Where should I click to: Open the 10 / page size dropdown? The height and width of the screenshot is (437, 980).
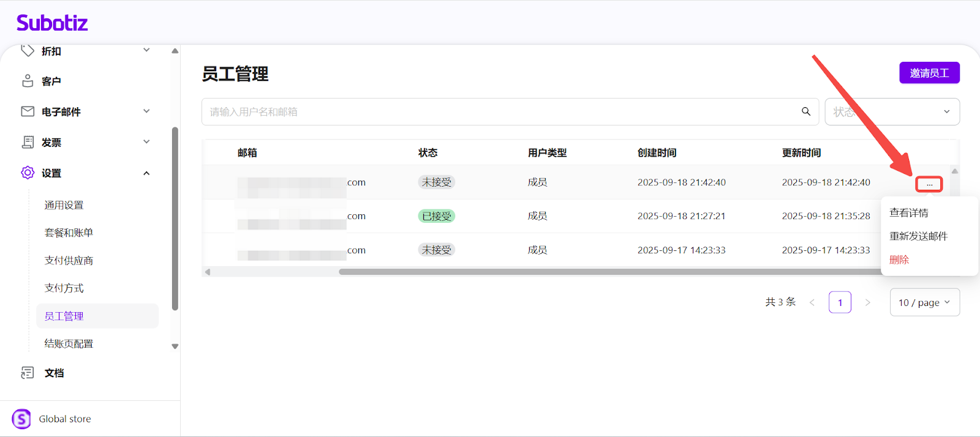(924, 302)
